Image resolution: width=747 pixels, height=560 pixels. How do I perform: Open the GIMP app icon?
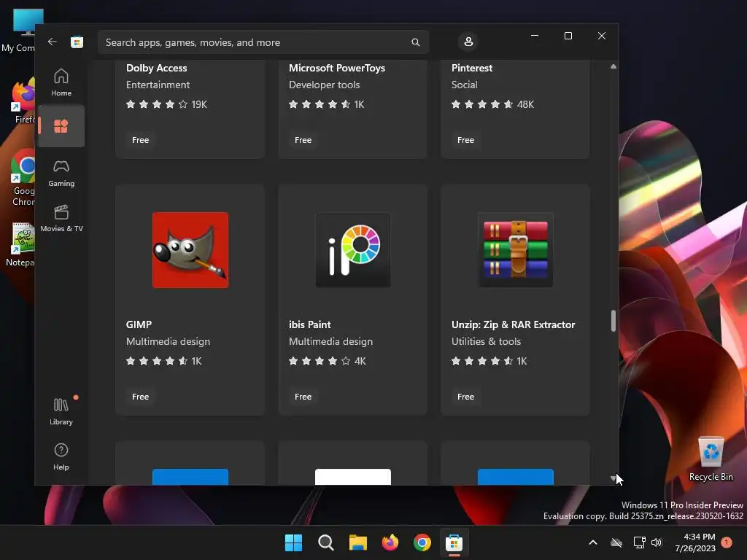tap(190, 250)
